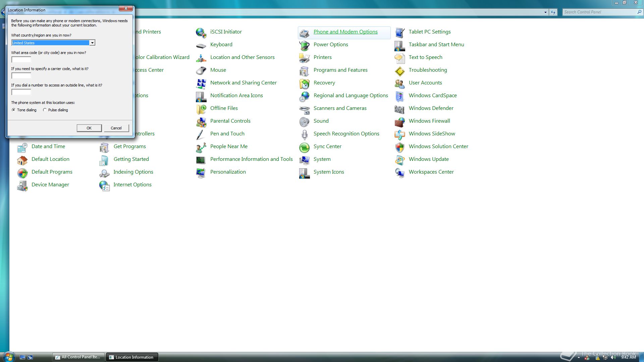
Task: Open the Tablet PC Settings link
Action: [430, 32]
